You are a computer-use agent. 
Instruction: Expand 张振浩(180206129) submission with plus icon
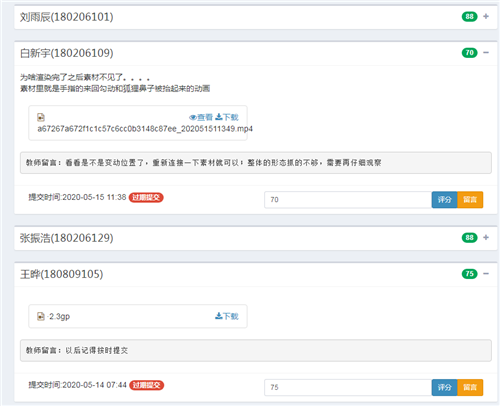[486, 237]
